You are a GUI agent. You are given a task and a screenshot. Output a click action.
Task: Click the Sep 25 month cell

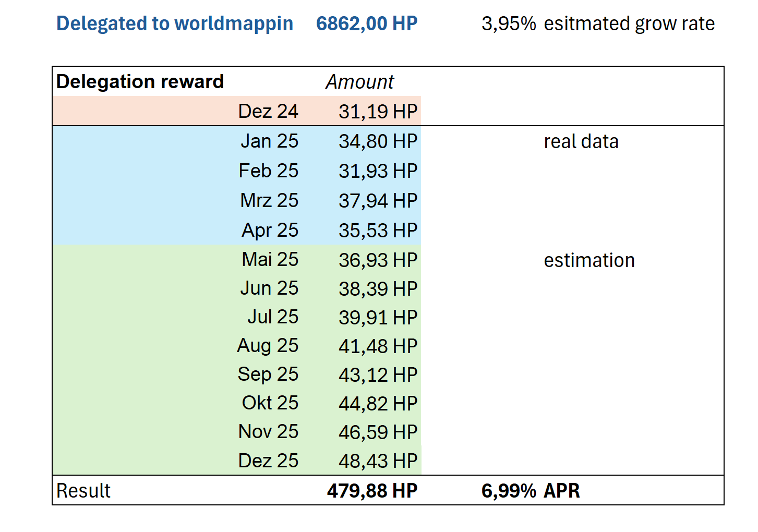click(268, 374)
